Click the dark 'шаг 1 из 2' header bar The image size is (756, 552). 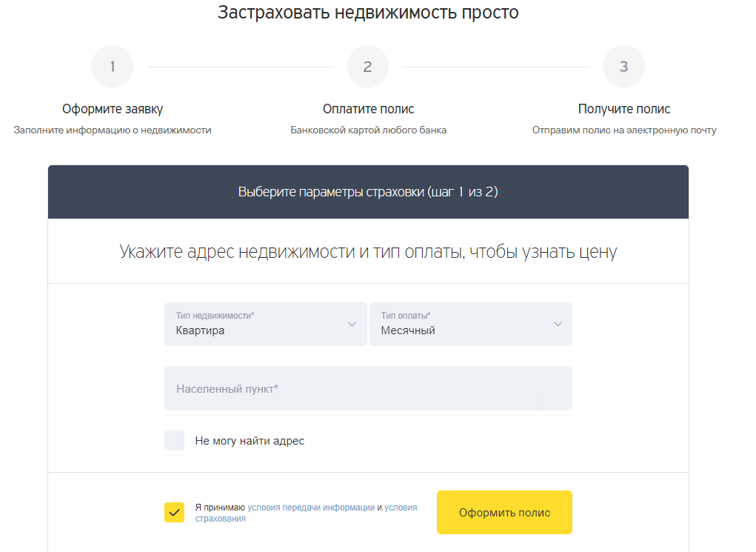(x=368, y=190)
